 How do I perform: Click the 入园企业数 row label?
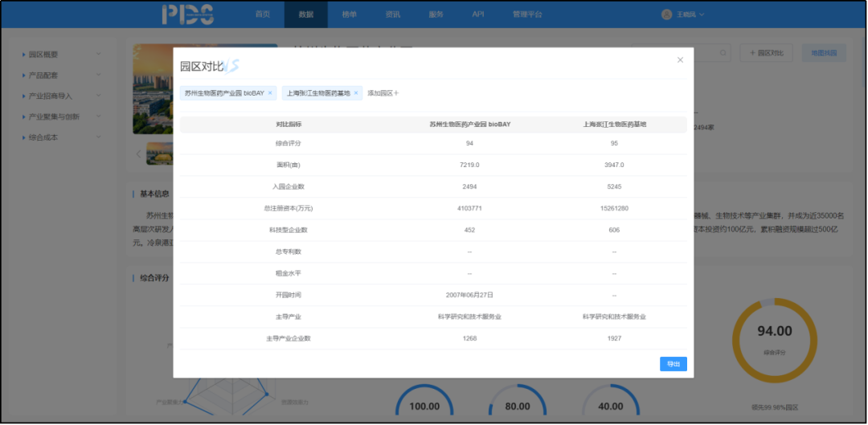click(x=289, y=186)
